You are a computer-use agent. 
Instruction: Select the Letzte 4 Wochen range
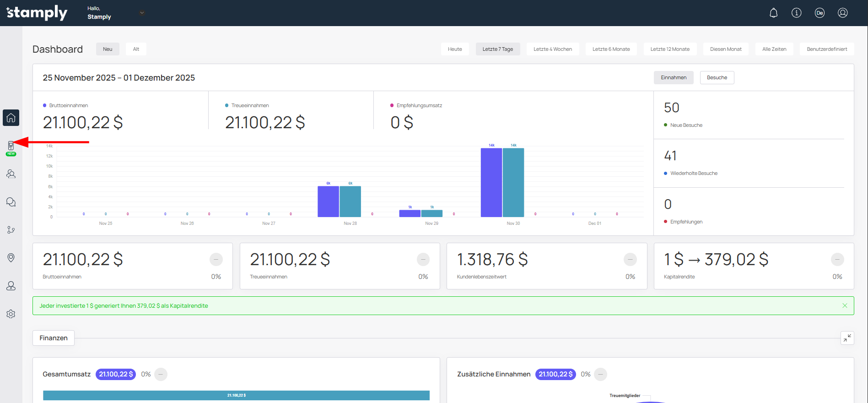pos(552,49)
